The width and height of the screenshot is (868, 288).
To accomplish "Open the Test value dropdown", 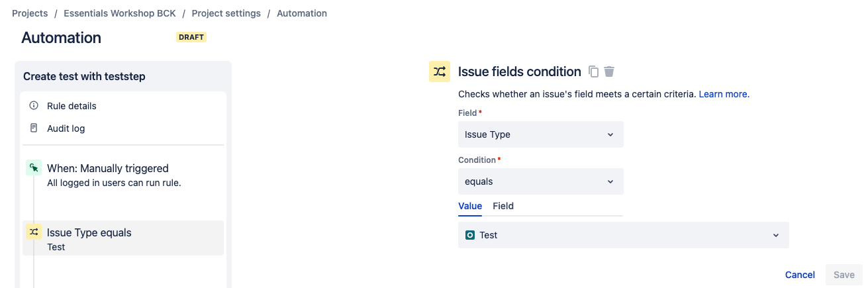I will (x=624, y=235).
